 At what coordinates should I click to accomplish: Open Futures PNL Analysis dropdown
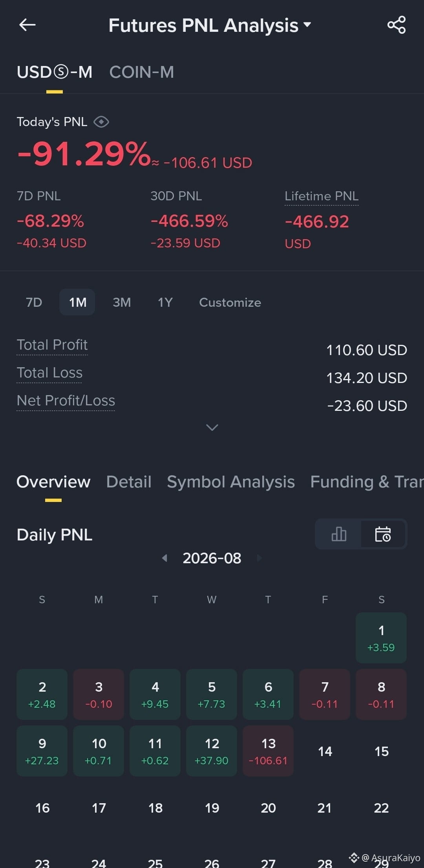[x=210, y=26]
